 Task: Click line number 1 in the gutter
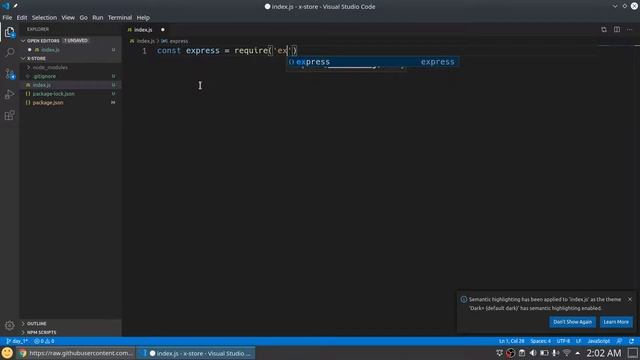(x=144, y=51)
